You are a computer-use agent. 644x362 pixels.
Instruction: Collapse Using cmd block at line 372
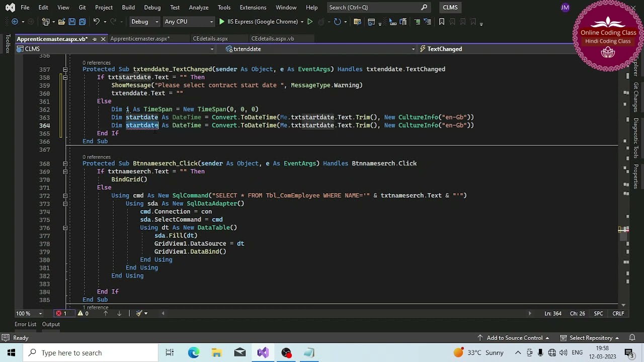(65, 196)
